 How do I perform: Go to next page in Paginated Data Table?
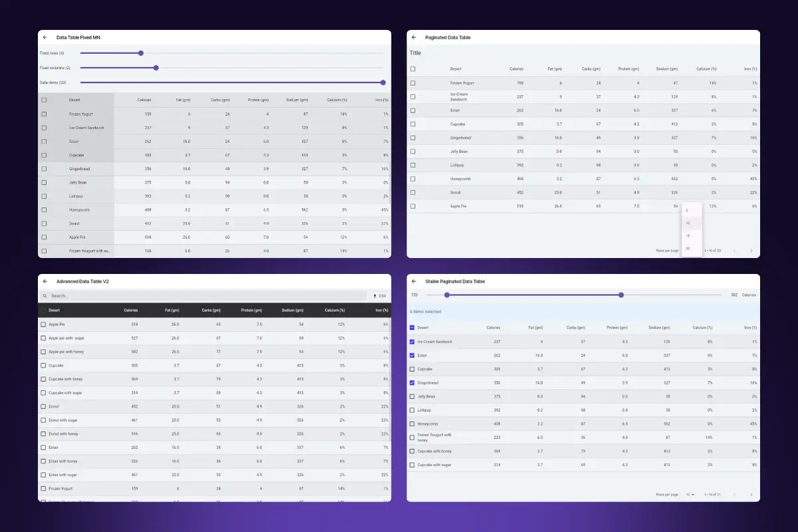click(x=750, y=251)
